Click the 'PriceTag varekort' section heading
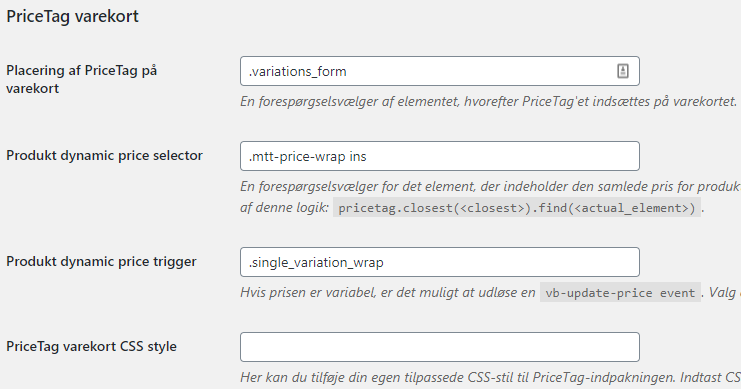Screen dimensions: 741x389 point(72,16)
